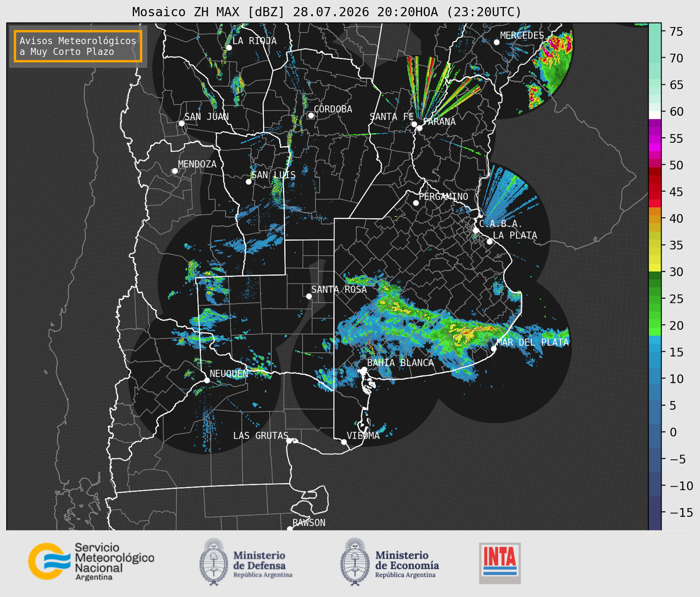Click the SAN JUAN city label
The image size is (700, 597).
[x=207, y=117]
